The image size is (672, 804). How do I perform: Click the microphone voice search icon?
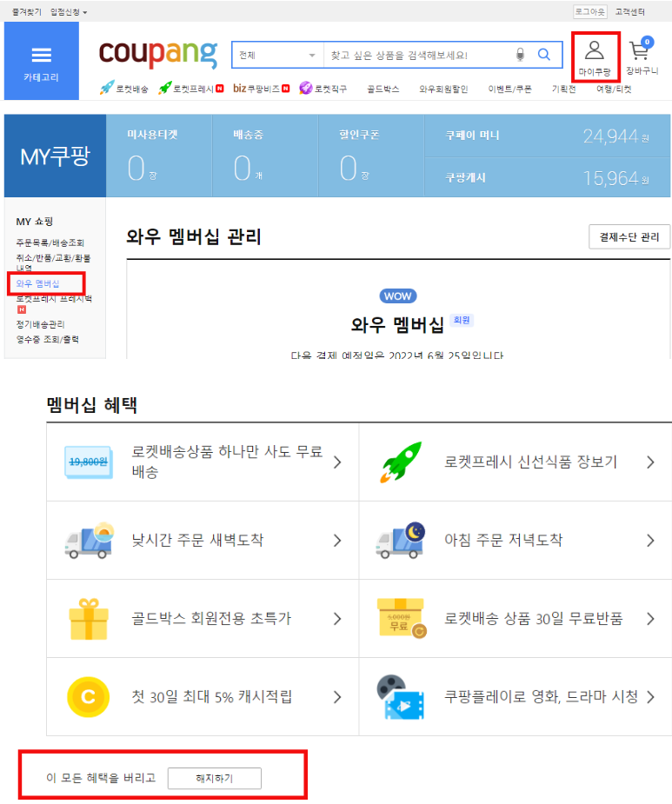[x=520, y=55]
